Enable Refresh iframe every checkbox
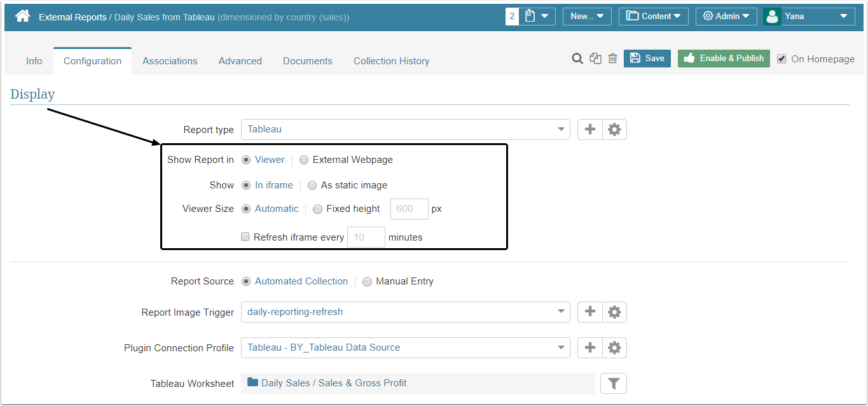Image resolution: width=868 pixels, height=406 pixels. pyautogui.click(x=245, y=237)
